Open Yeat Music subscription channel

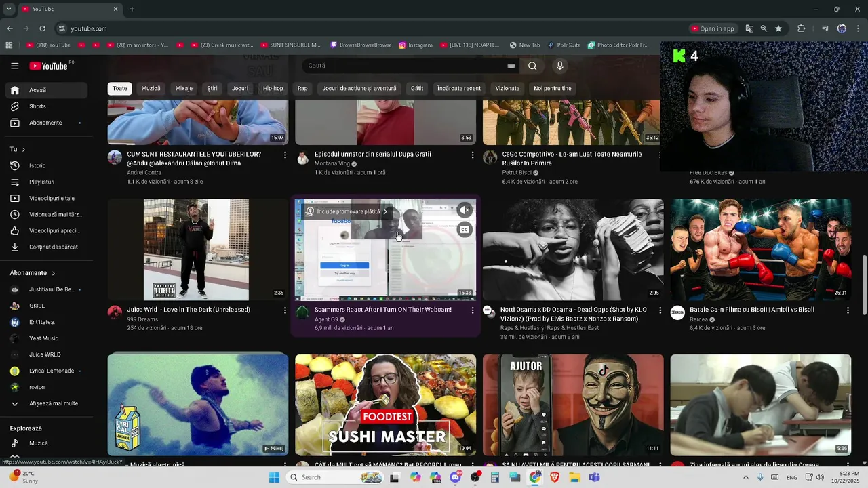(x=46, y=338)
